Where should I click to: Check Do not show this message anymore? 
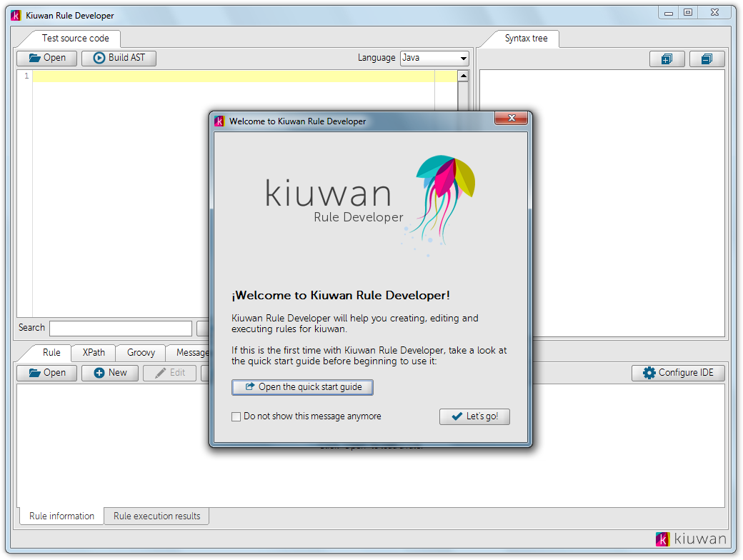pyautogui.click(x=236, y=416)
